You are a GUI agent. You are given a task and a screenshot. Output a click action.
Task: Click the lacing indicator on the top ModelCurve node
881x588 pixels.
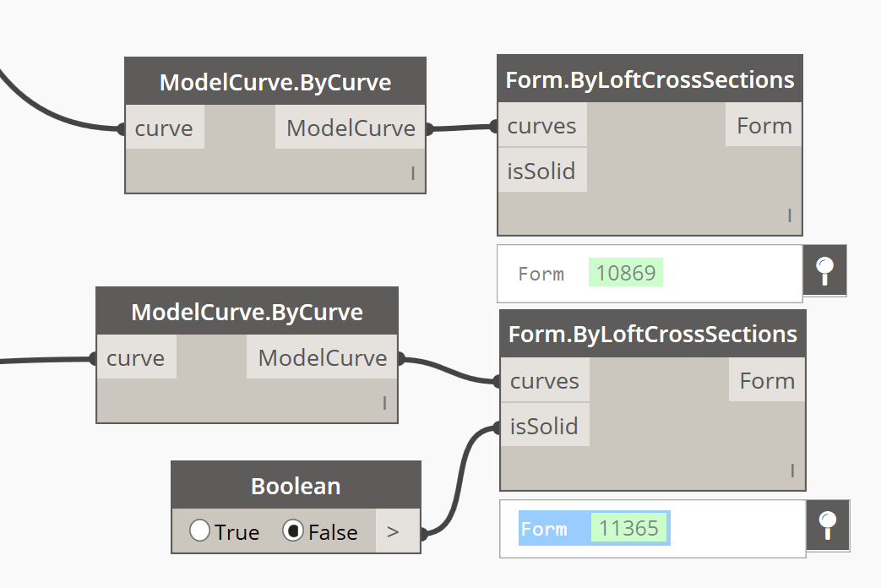pyautogui.click(x=412, y=172)
